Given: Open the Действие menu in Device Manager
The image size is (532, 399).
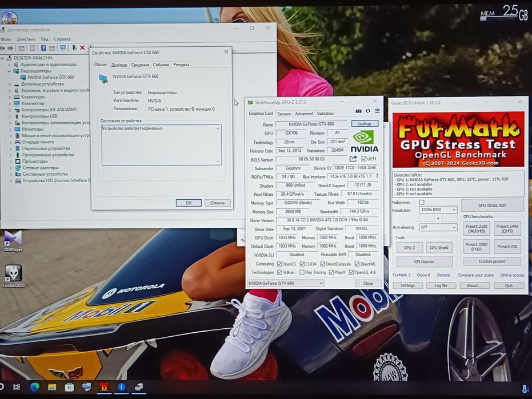Looking at the screenshot, I should tap(26, 39).
